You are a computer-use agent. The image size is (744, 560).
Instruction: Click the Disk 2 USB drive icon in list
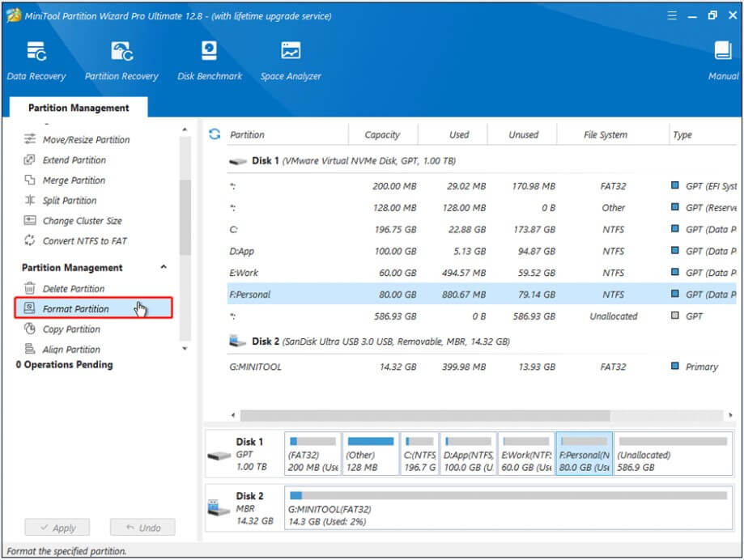[x=237, y=341]
